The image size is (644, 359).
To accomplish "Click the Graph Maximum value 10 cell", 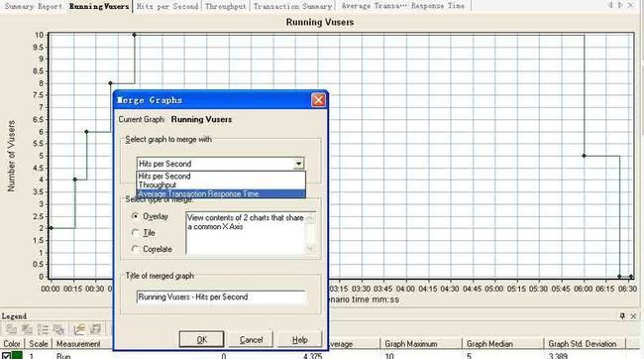I will click(x=389, y=356).
